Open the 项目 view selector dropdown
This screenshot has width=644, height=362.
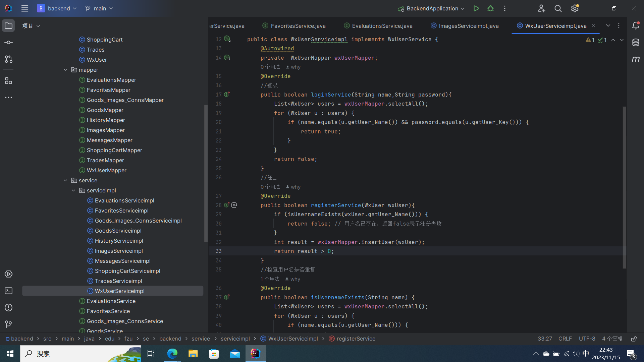point(31,26)
